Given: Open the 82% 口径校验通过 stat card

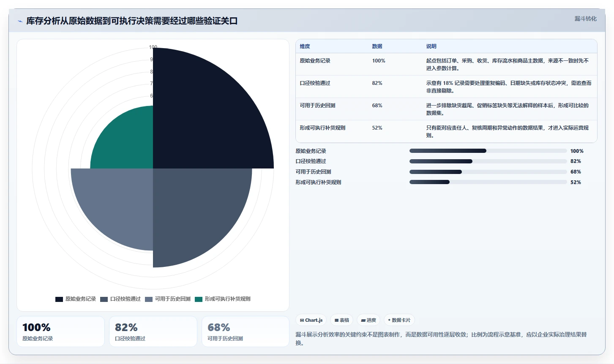Looking at the screenshot, I should click(153, 331).
